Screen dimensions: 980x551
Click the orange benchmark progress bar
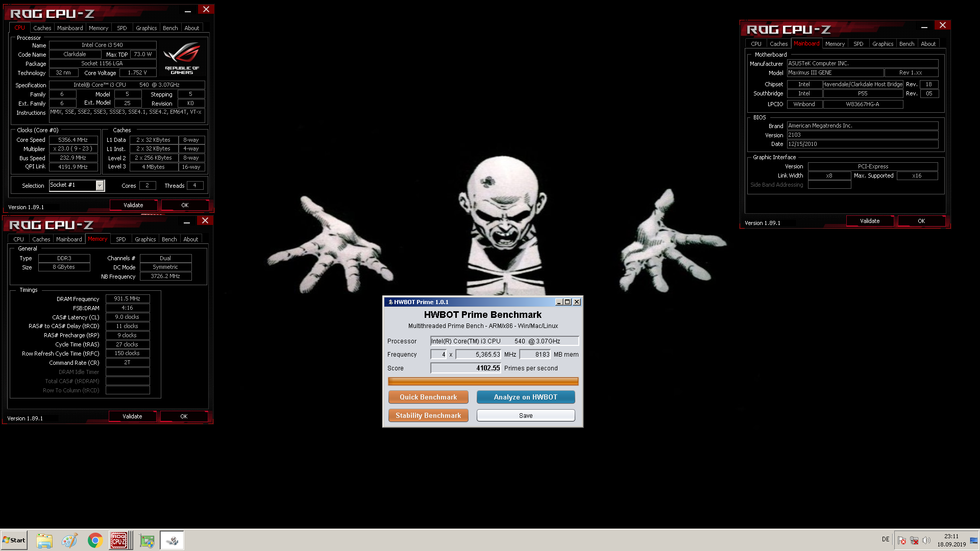[483, 381]
